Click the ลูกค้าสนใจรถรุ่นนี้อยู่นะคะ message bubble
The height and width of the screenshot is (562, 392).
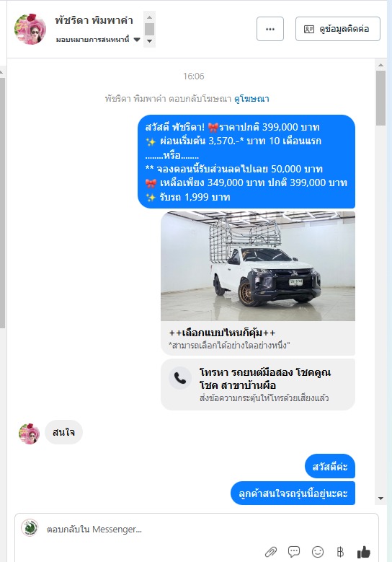pos(293,493)
